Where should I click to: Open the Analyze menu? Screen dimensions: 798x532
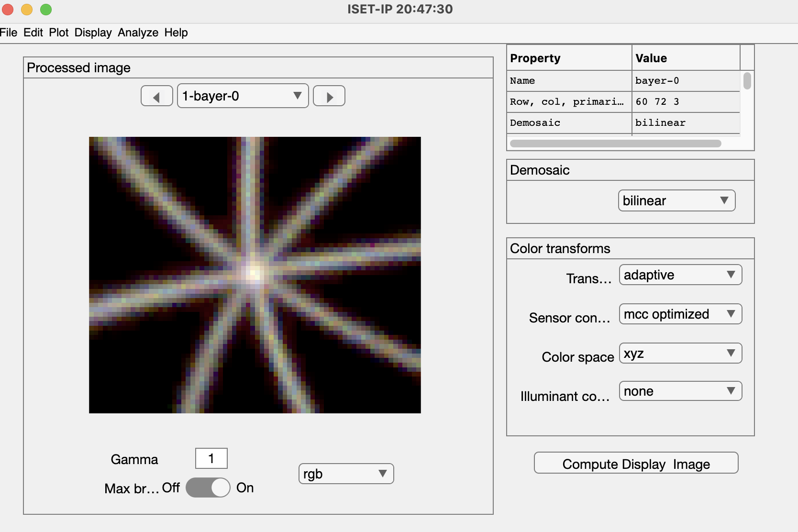(x=138, y=33)
